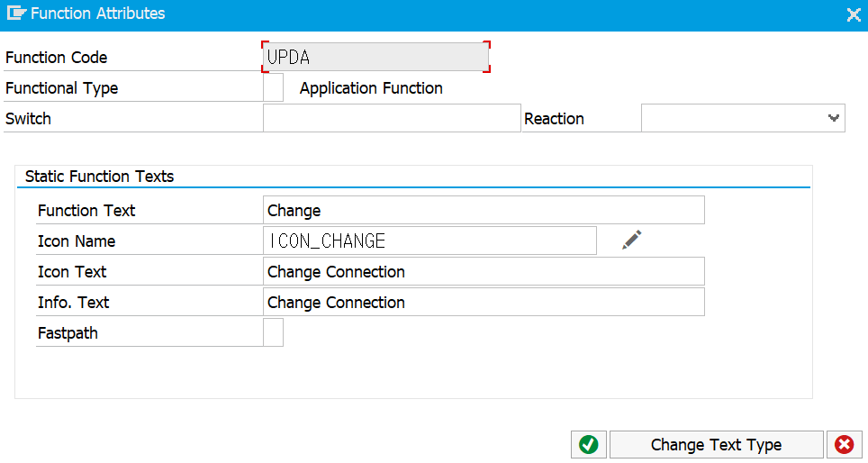Close the Function Attributes dialog
The width and height of the screenshot is (868, 463).
point(854,14)
